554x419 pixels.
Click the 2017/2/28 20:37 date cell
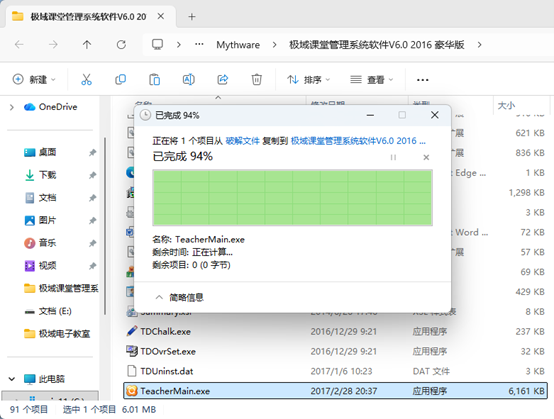pyautogui.click(x=343, y=391)
